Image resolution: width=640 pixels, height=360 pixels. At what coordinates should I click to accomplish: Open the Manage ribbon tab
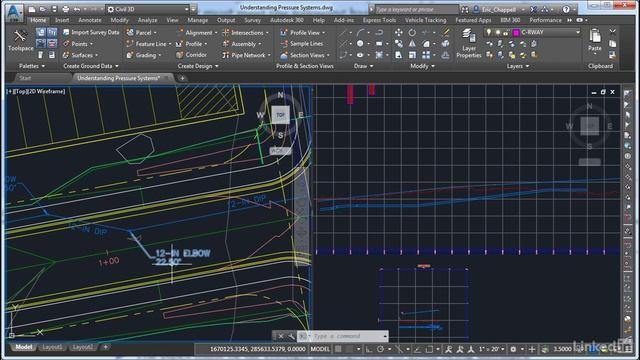pos(198,20)
